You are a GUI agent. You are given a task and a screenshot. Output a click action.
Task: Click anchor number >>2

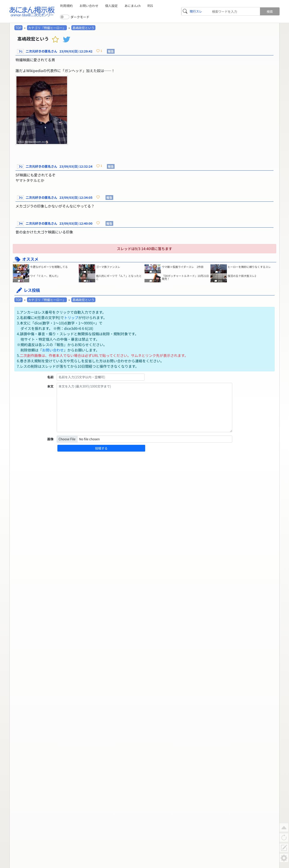click(x=20, y=167)
